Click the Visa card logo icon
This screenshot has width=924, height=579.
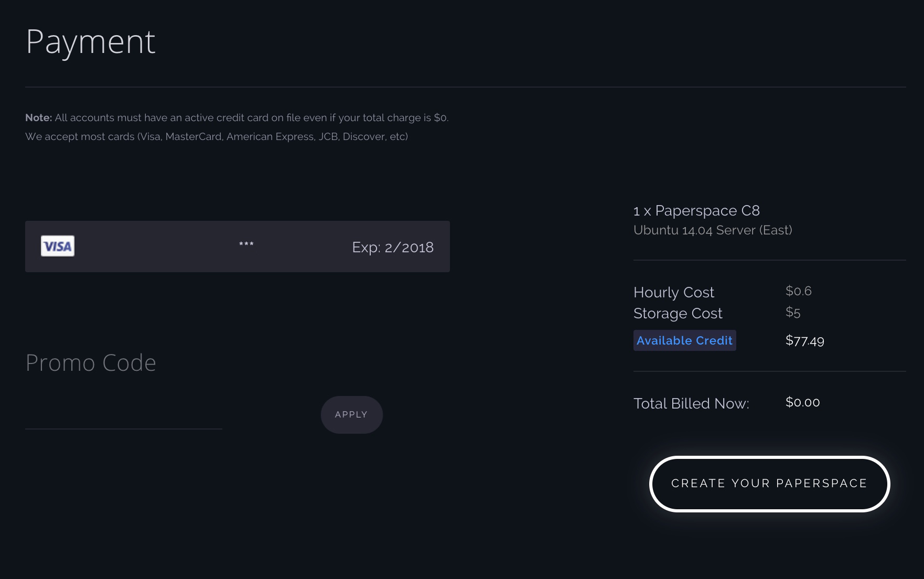[58, 245]
